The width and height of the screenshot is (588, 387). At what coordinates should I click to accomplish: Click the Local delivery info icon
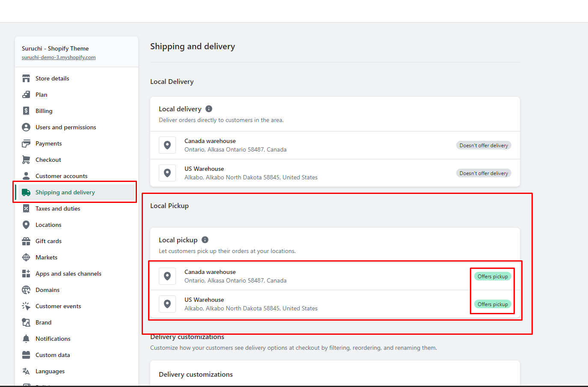[x=209, y=109]
